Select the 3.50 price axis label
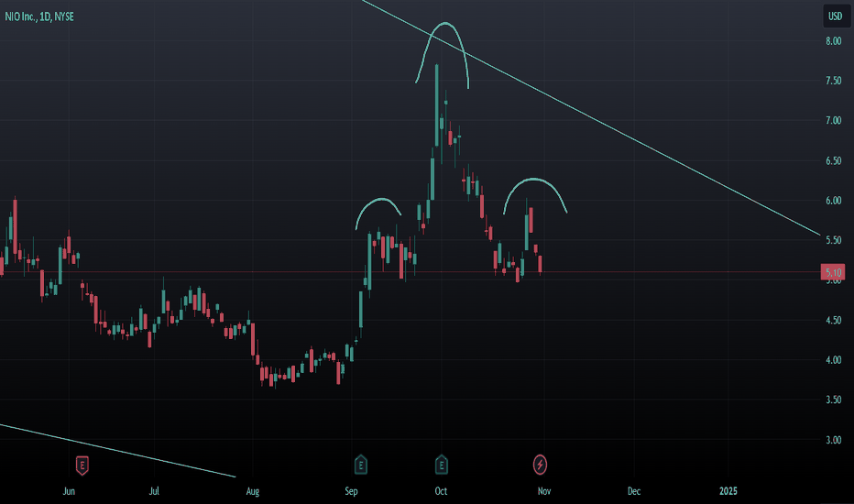This screenshot has height=504, width=854. (x=833, y=400)
